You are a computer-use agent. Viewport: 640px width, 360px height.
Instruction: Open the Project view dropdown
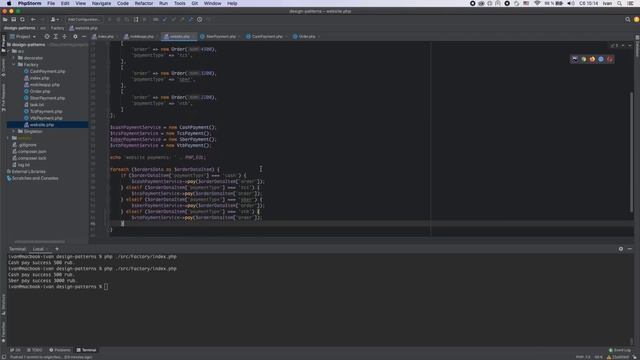coord(23,36)
